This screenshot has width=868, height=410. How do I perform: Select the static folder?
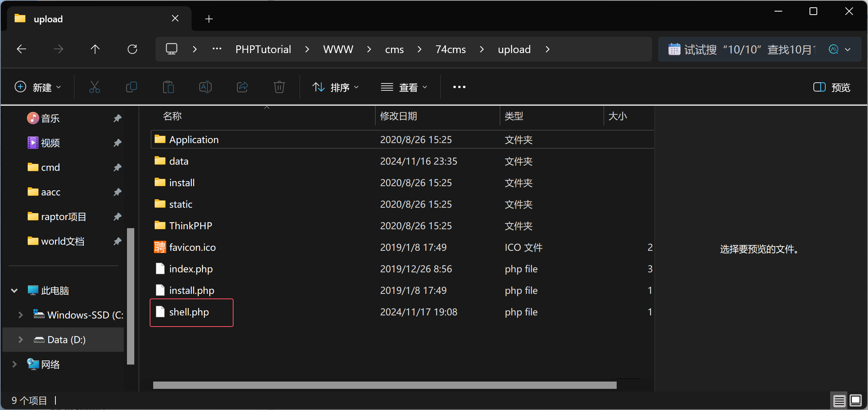pyautogui.click(x=402, y=204)
